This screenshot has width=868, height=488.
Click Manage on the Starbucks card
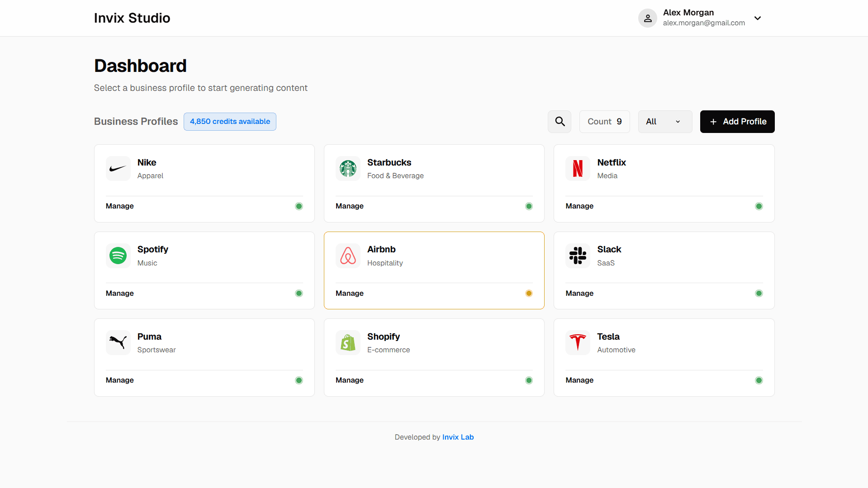pyautogui.click(x=350, y=206)
